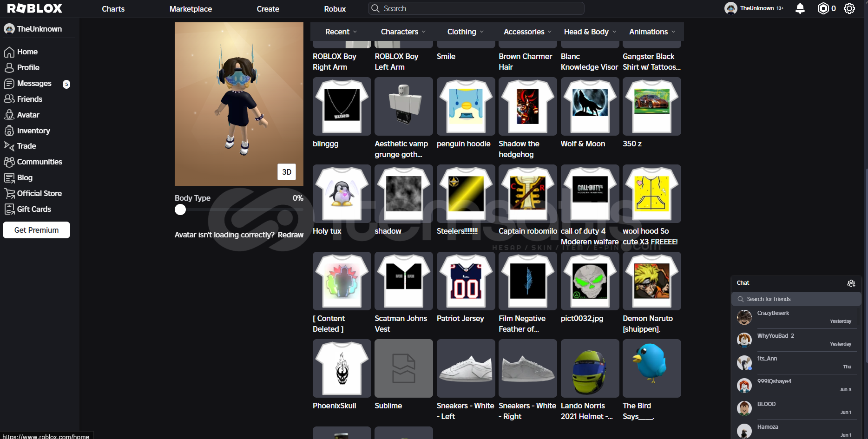The width and height of the screenshot is (868, 439).
Task: Open the Charts tab
Action: pyautogui.click(x=113, y=9)
